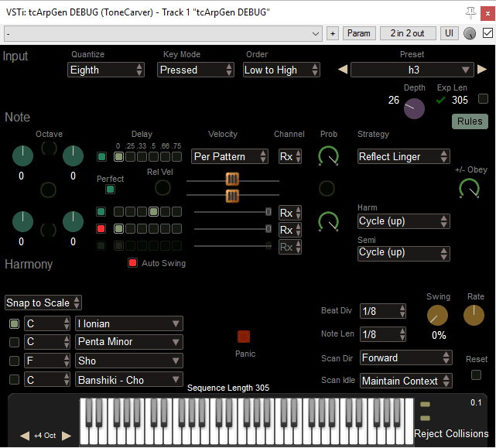The width and height of the screenshot is (496, 448).
Task: Click the + preset button in header
Action: [x=333, y=33]
